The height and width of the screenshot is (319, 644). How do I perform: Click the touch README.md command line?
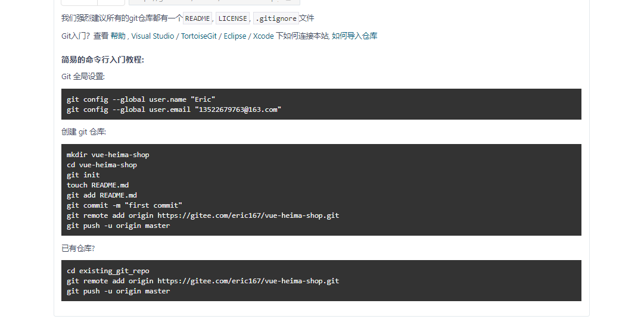[98, 185]
